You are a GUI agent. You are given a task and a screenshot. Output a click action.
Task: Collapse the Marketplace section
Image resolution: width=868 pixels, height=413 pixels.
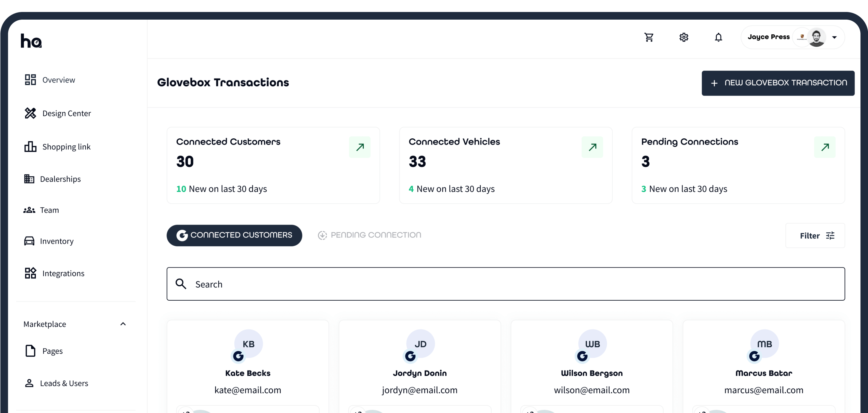click(123, 324)
